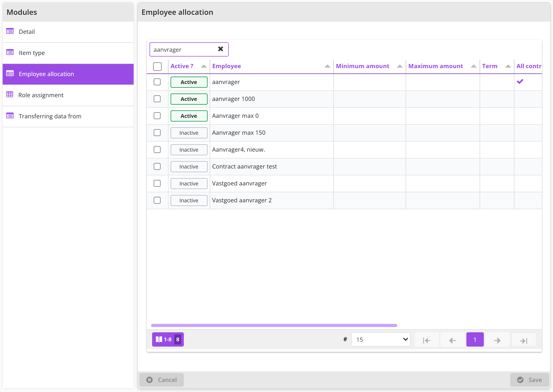This screenshot has height=392, width=553.
Task: Check the box for Aanvrager max 150
Action: (x=157, y=133)
